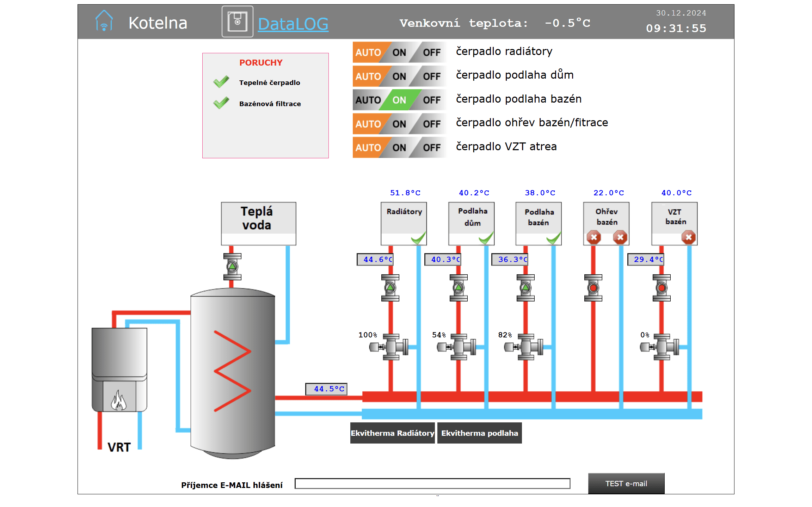812x507 pixels.
Task: Set čerpadlo podlaha bazén to AUTO
Action: point(368,100)
